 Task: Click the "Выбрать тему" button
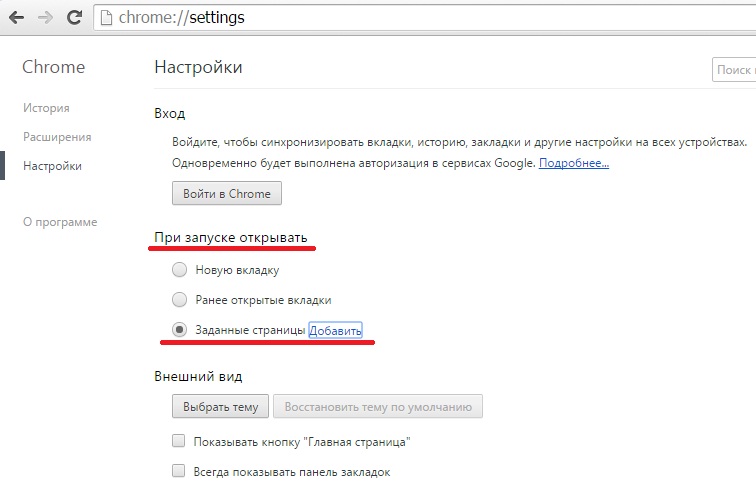click(x=221, y=406)
